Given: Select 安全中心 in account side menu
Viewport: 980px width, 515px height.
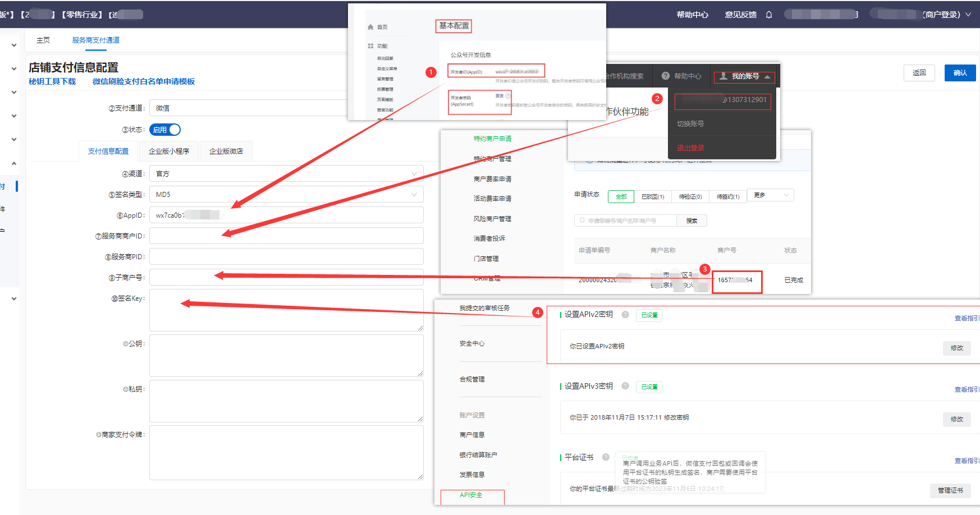Looking at the screenshot, I should point(472,343).
